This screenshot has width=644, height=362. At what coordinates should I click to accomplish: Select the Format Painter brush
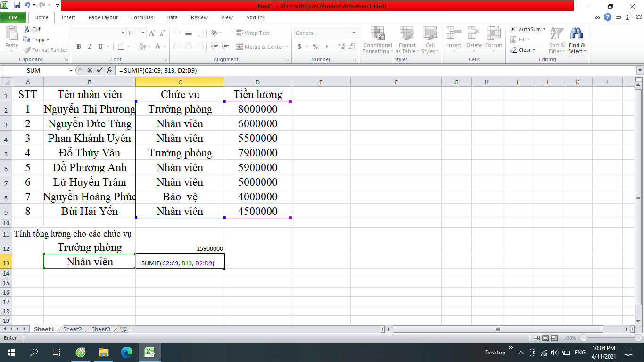click(x=27, y=50)
